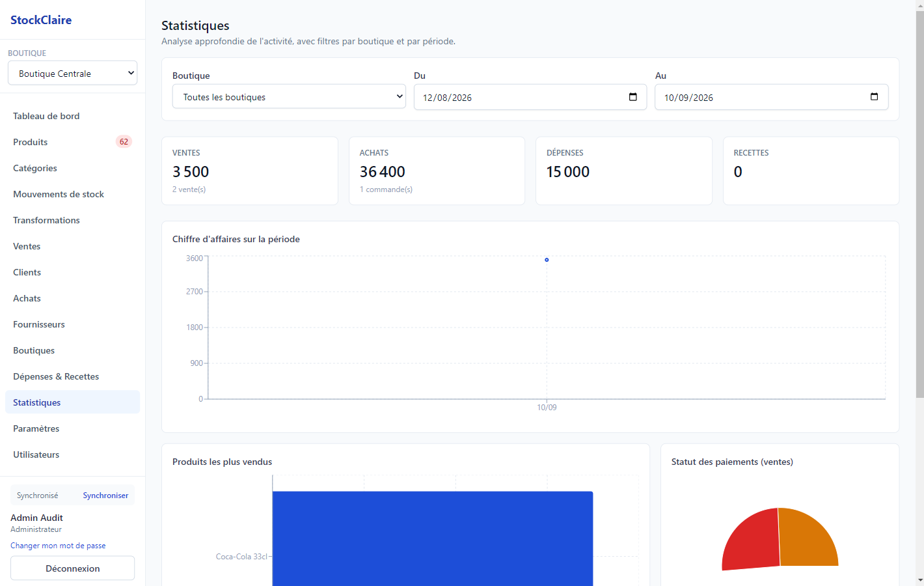Go to Utilisateurs
This screenshot has width=924, height=586.
click(x=72, y=454)
